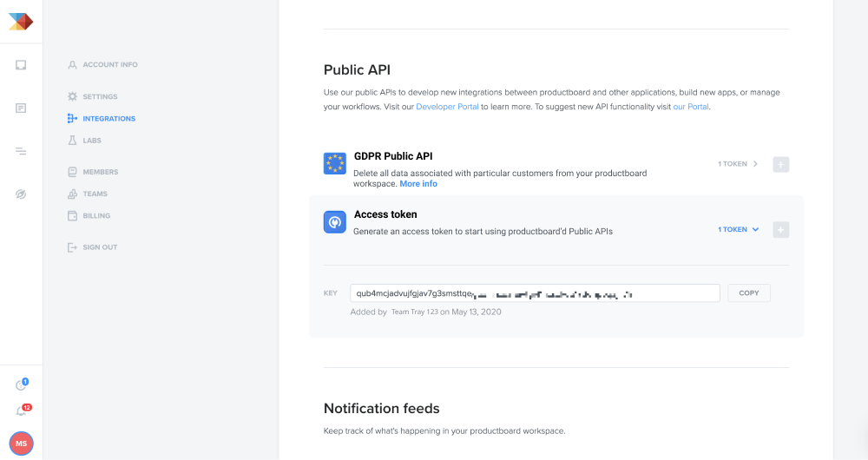The image size is (868, 460).
Task: Click the productboard logo icon
Action: [x=21, y=21]
